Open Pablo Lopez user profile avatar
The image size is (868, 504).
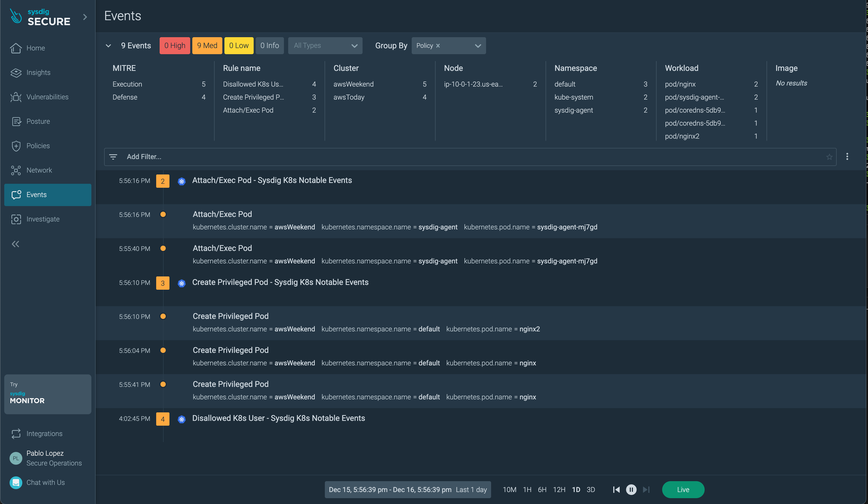point(16,458)
